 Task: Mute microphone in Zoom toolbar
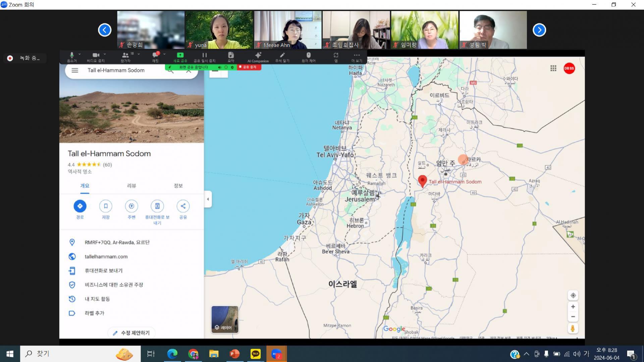71,56
